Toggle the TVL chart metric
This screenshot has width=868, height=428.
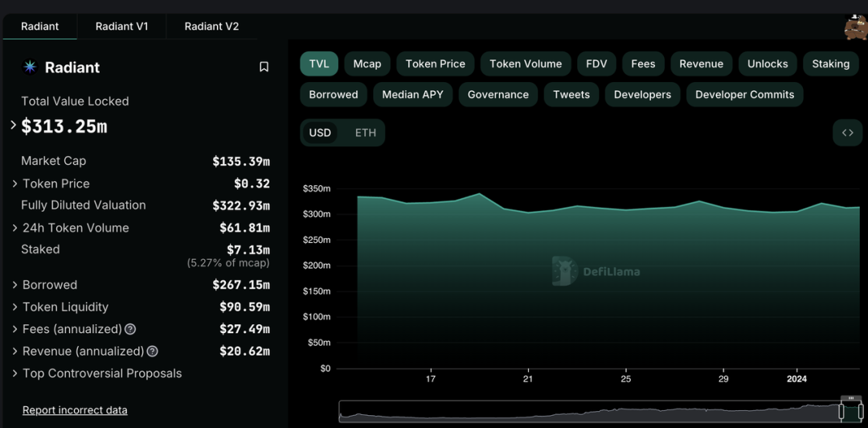pyautogui.click(x=319, y=64)
